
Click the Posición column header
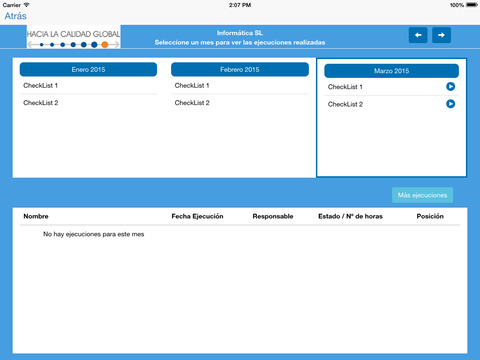430,216
